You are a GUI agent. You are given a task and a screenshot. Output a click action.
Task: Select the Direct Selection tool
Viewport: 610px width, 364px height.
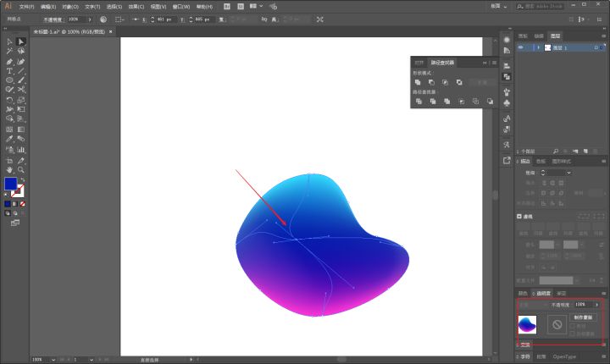(21, 41)
